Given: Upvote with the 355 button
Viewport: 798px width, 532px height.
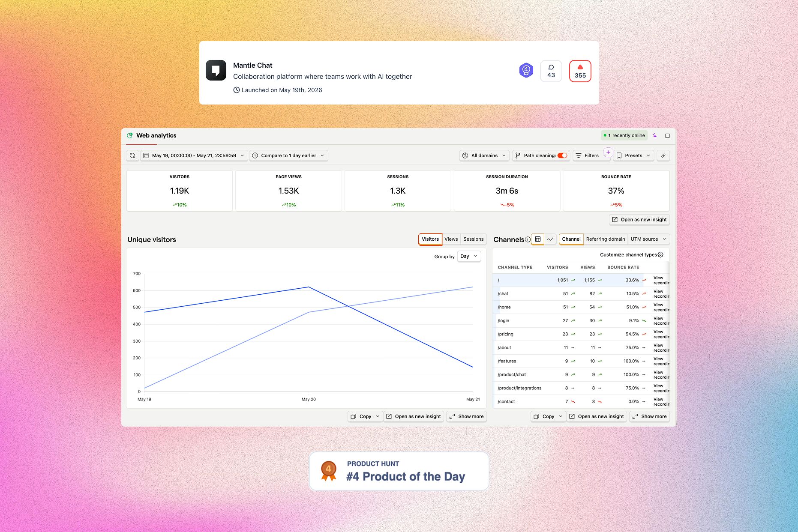Looking at the screenshot, I should coord(580,71).
